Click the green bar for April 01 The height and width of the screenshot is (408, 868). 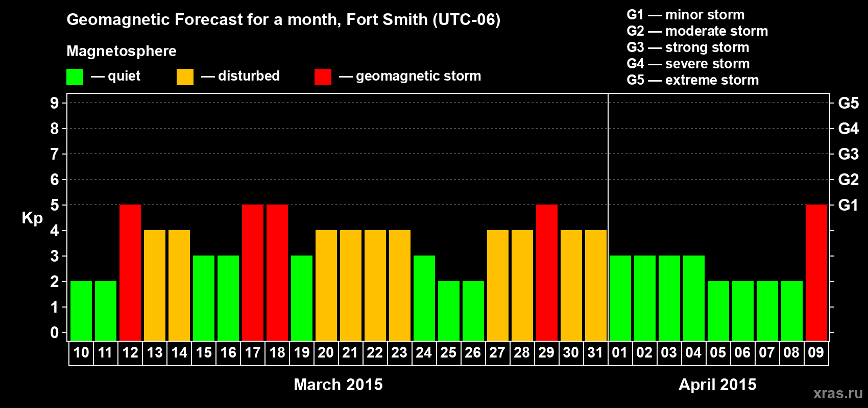(620, 298)
